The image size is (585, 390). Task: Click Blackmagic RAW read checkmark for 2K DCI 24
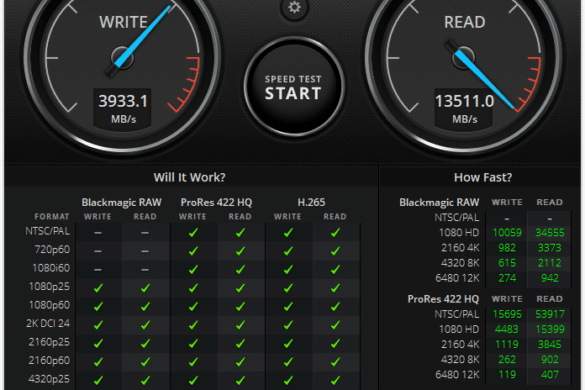[x=146, y=325]
